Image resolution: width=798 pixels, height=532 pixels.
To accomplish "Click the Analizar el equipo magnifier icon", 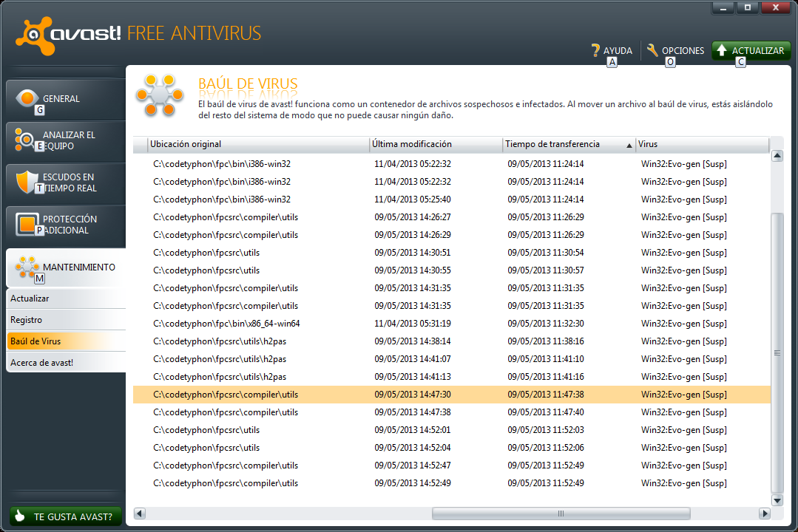I will [x=24, y=140].
